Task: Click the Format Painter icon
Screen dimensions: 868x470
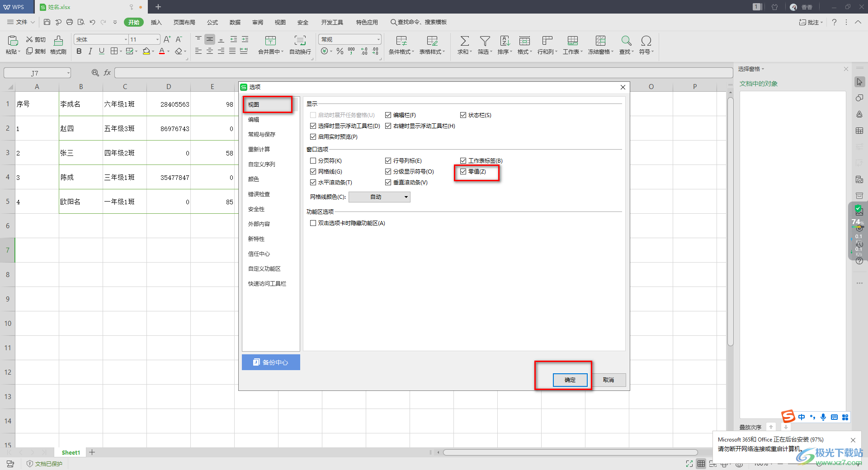Action: (58, 41)
